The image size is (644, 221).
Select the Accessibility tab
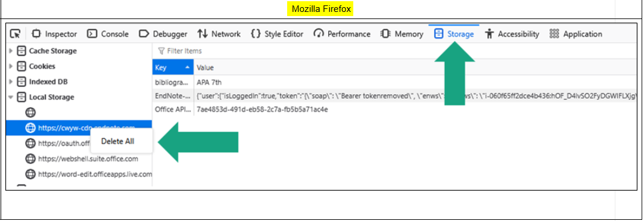(x=512, y=34)
